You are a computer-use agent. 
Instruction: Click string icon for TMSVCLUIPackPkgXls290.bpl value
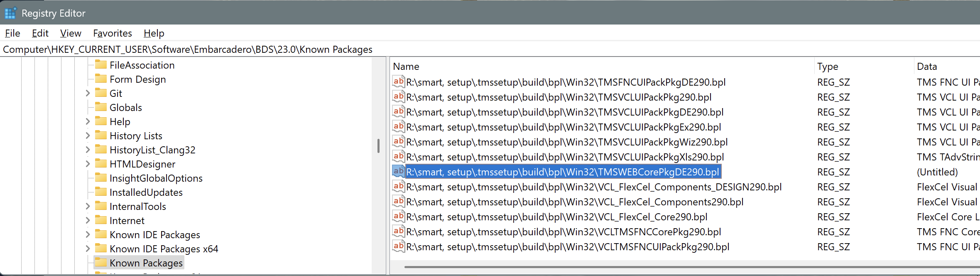coord(399,156)
